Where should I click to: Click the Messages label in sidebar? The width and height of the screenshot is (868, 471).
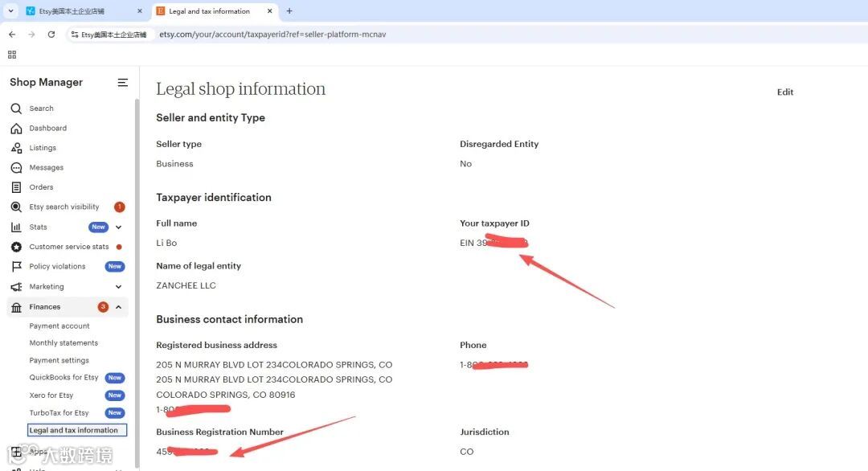(x=47, y=168)
